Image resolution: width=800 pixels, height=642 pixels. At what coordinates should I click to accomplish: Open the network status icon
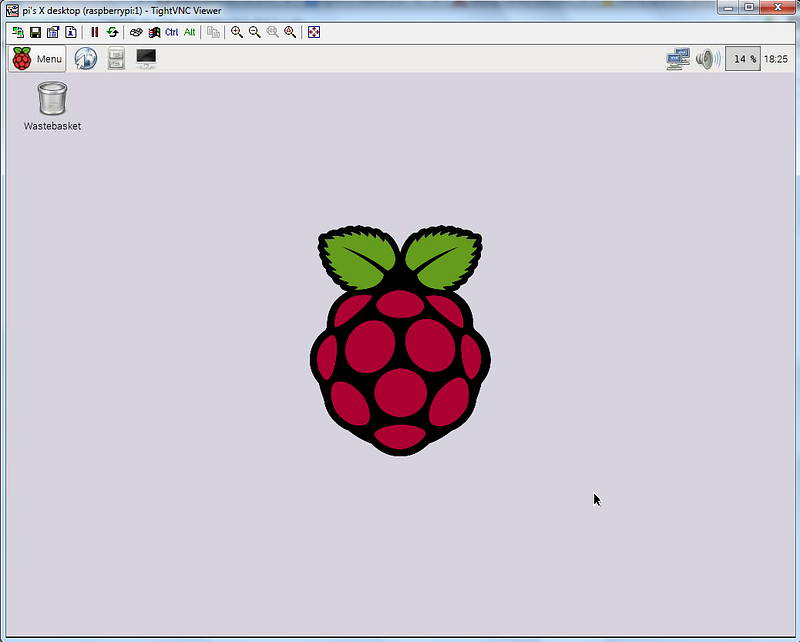[678, 59]
